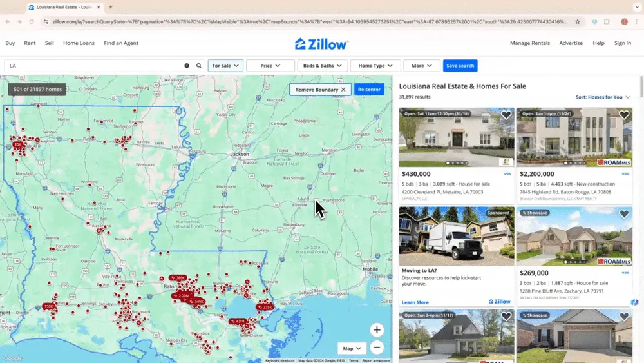Click address 7845 Highland Rd, Baton Rouge

[565, 192]
